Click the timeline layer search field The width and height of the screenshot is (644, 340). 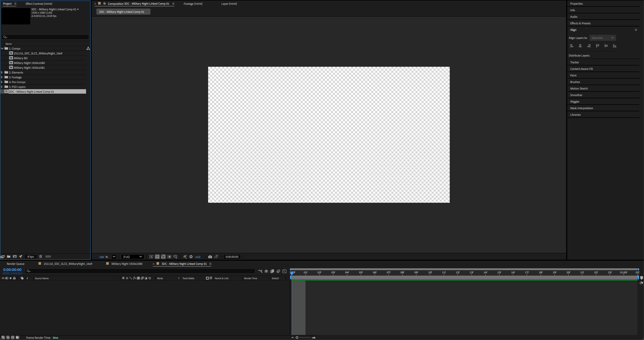140,271
